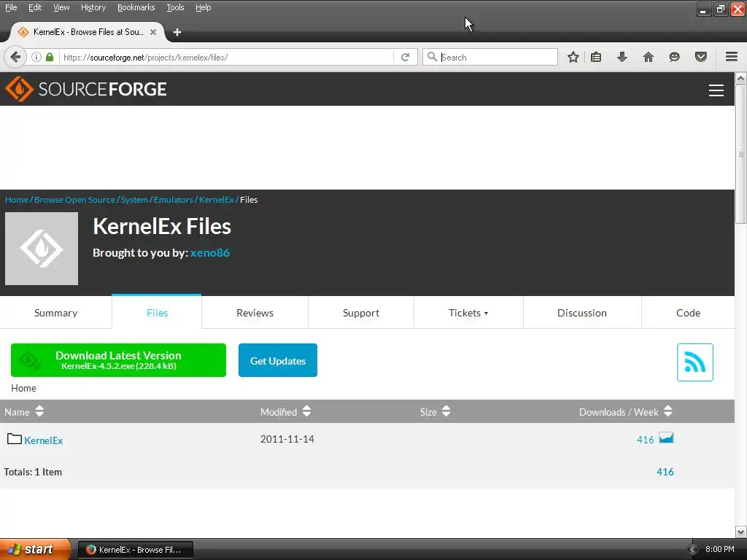Open the Bookmarks menu

point(136,7)
